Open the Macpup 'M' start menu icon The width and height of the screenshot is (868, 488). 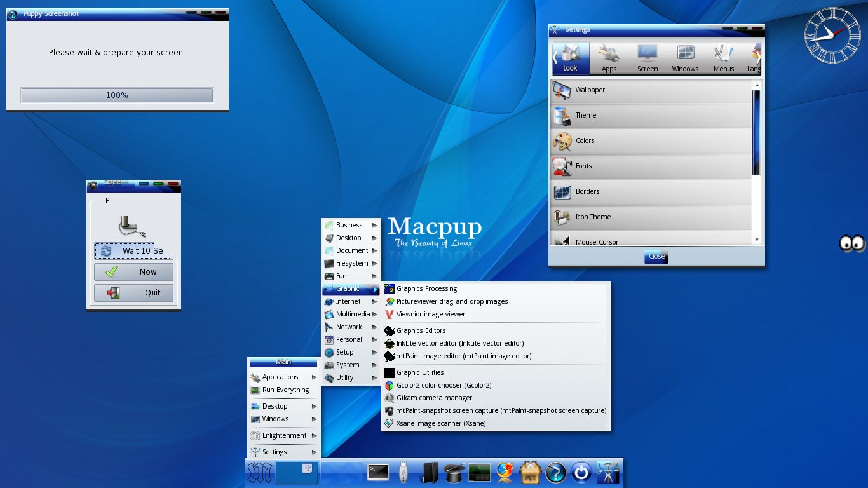259,473
